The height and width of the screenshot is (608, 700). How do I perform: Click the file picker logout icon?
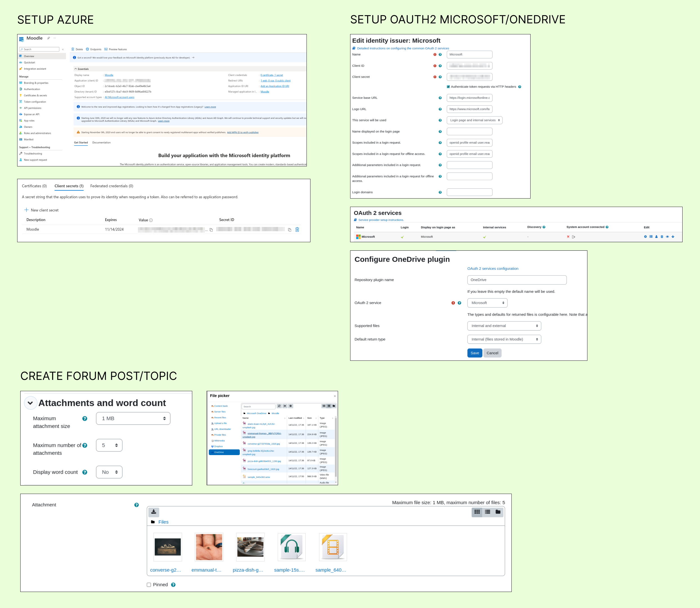click(285, 406)
